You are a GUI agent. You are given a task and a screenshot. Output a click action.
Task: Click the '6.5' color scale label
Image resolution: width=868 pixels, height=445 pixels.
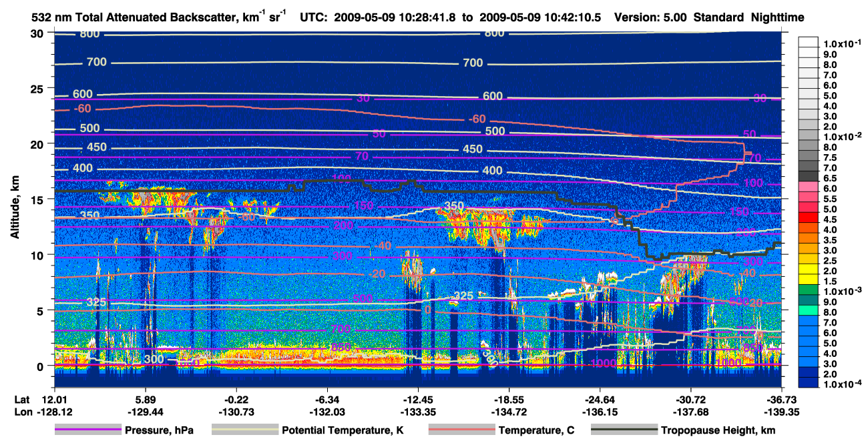(x=829, y=178)
